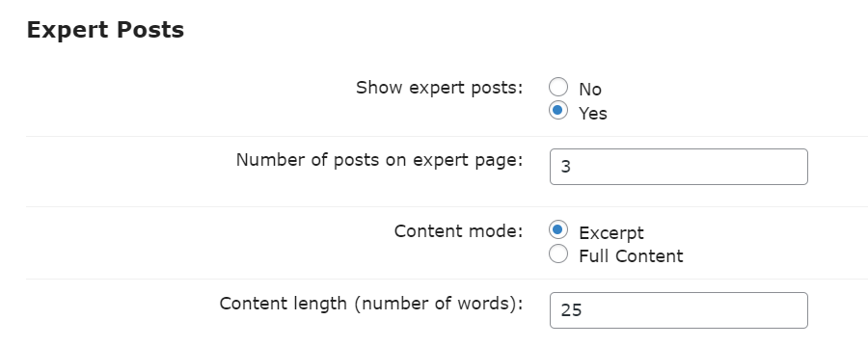Click the "Content mode:" setting label

click(x=458, y=231)
